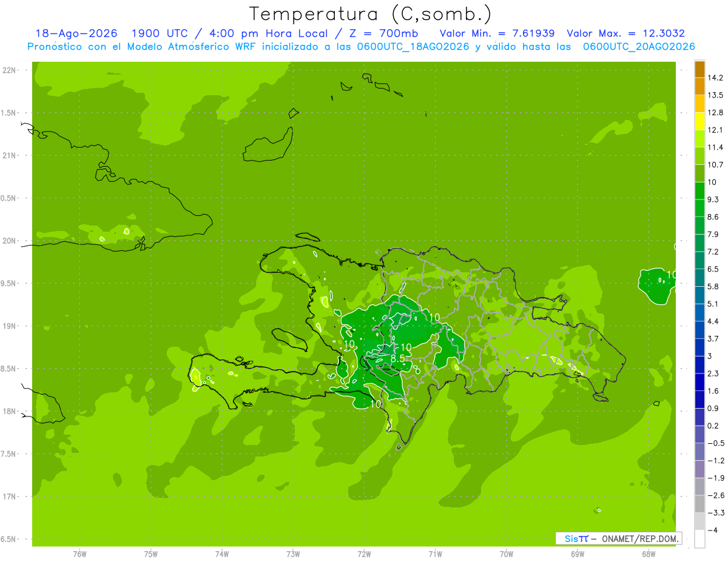Click the '68W' longitude label
728x562 pixels.
coord(649,554)
